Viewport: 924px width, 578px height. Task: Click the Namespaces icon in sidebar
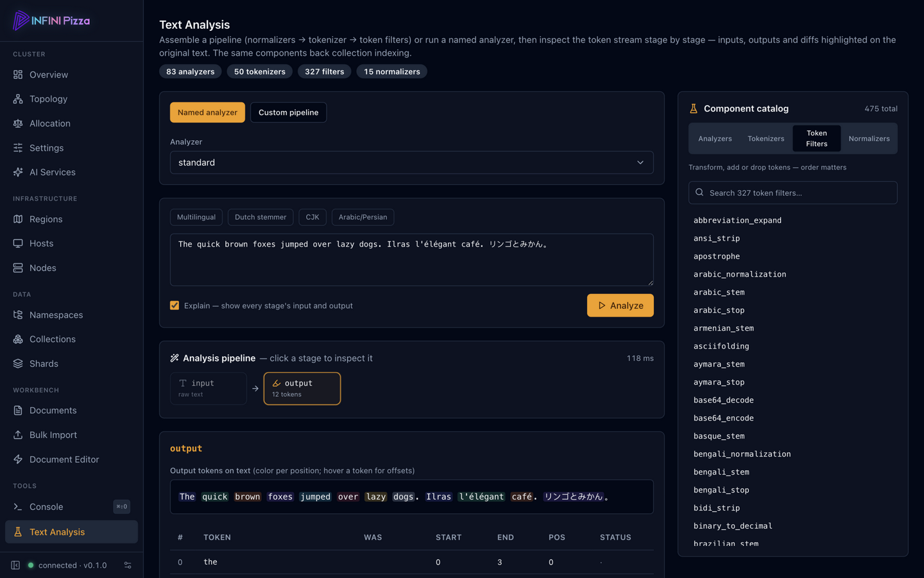[18, 315]
